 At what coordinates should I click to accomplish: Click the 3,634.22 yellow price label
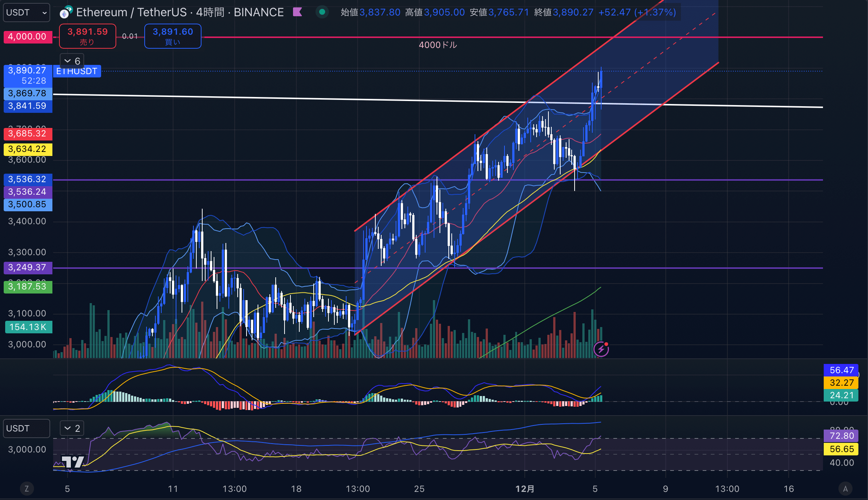(28, 149)
